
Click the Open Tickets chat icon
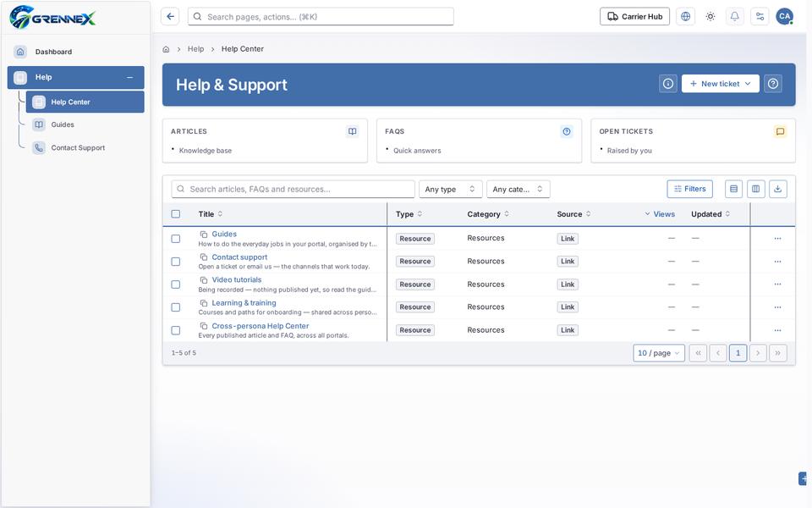pyautogui.click(x=780, y=132)
